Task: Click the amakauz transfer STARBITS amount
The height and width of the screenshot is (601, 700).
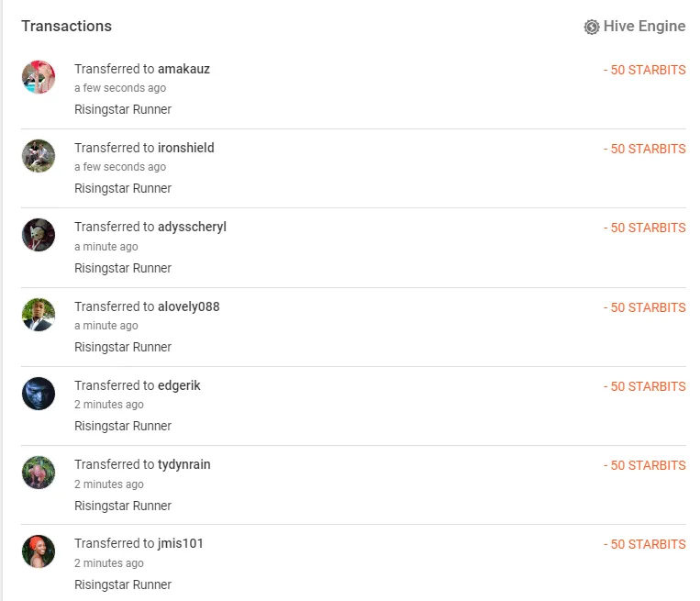Action: coord(645,70)
